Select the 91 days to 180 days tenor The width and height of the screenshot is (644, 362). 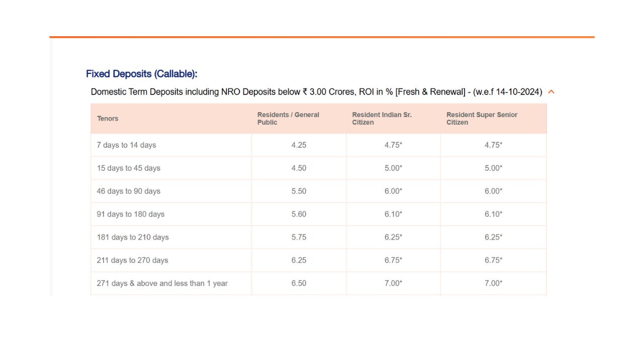pos(130,214)
